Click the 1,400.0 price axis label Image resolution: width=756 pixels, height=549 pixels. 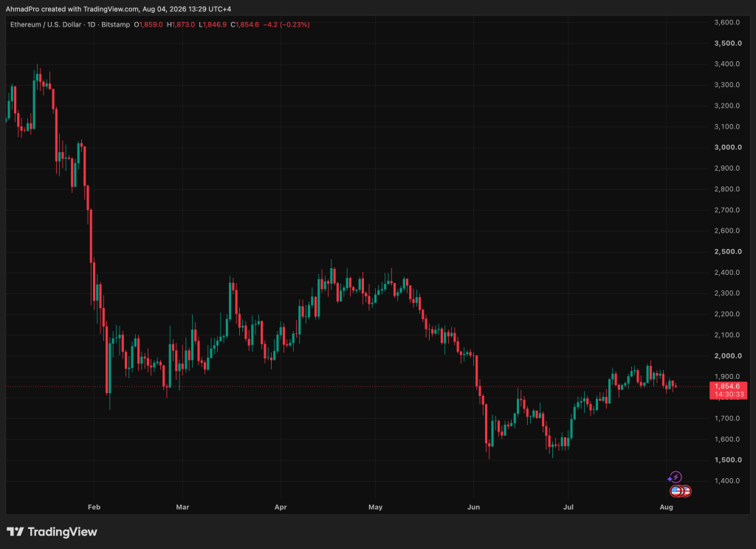[x=727, y=480]
